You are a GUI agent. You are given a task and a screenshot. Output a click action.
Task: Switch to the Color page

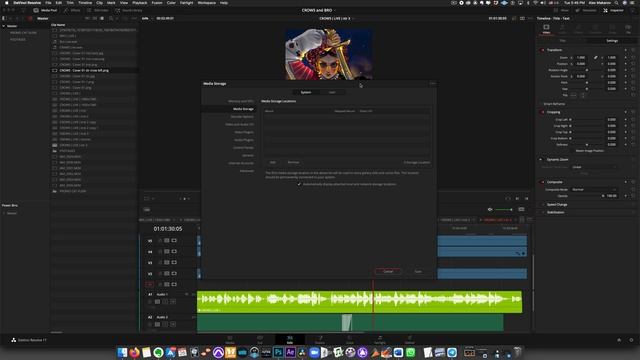(x=350, y=339)
